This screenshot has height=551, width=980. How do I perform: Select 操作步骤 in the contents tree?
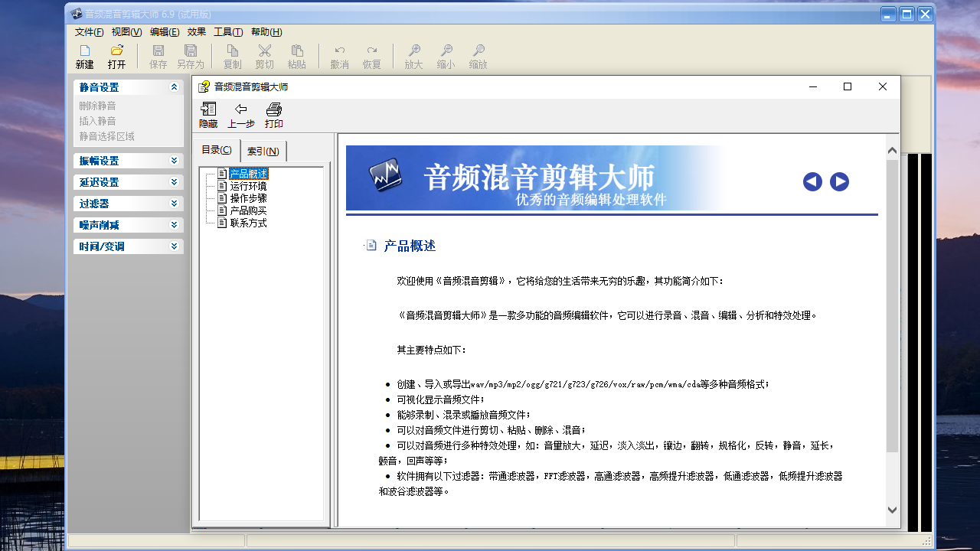(x=248, y=198)
